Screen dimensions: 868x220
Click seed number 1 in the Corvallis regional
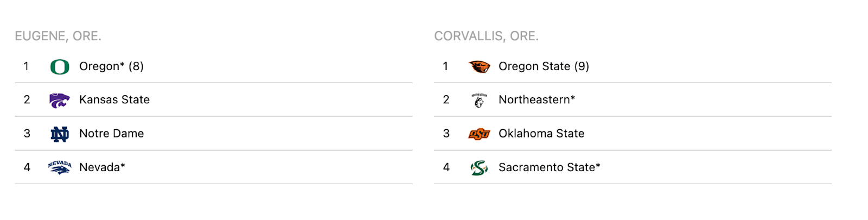445,66
